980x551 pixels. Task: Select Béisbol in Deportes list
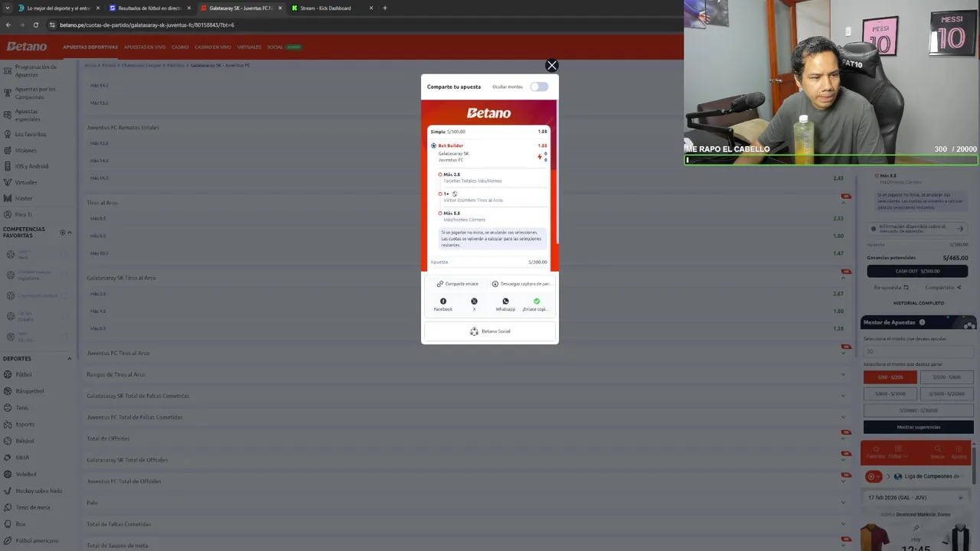coord(25,441)
